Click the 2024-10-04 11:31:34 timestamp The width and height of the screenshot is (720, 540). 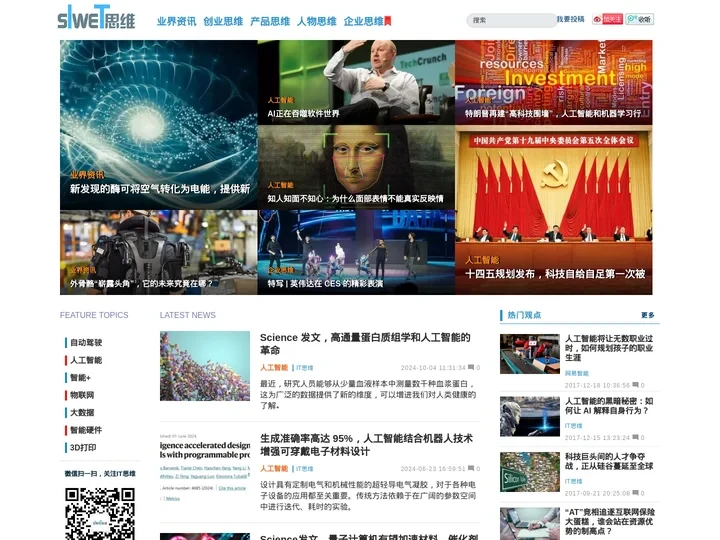(x=433, y=368)
